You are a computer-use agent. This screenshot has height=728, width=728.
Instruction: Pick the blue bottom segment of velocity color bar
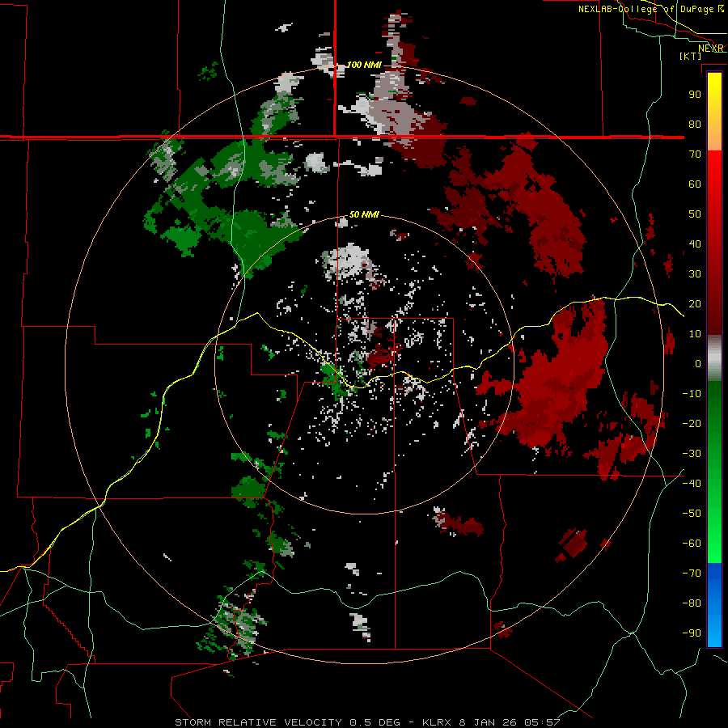(714, 605)
